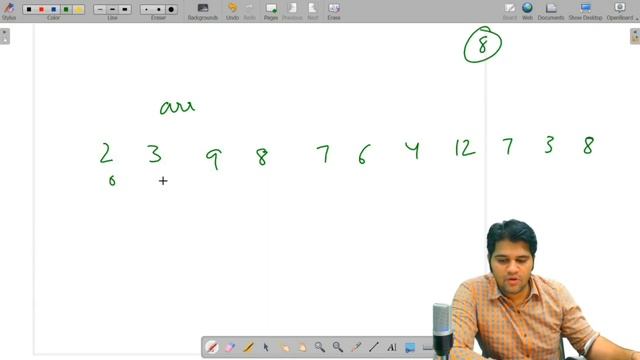The image size is (640, 360).
Task: Click the Redo button
Action: pyautogui.click(x=249, y=11)
